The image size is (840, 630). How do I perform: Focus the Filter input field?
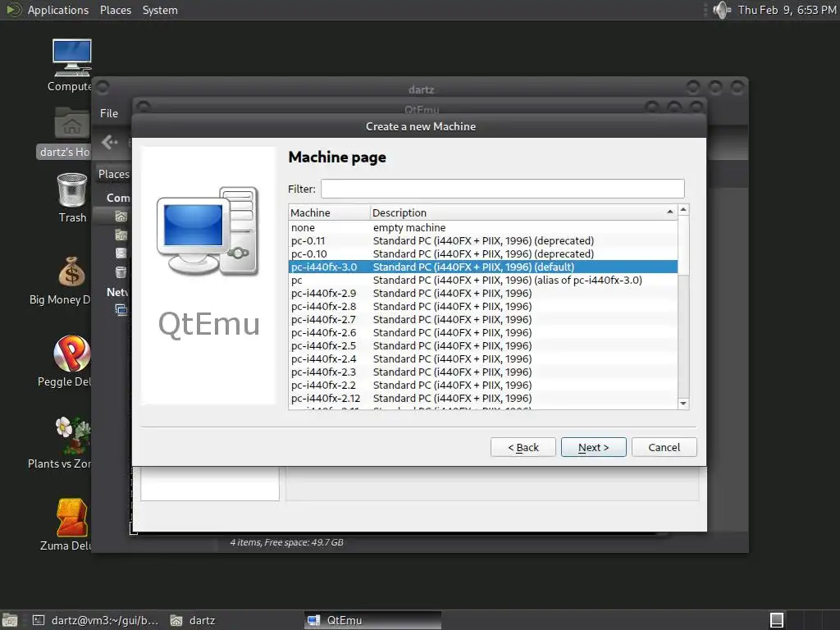click(x=503, y=189)
